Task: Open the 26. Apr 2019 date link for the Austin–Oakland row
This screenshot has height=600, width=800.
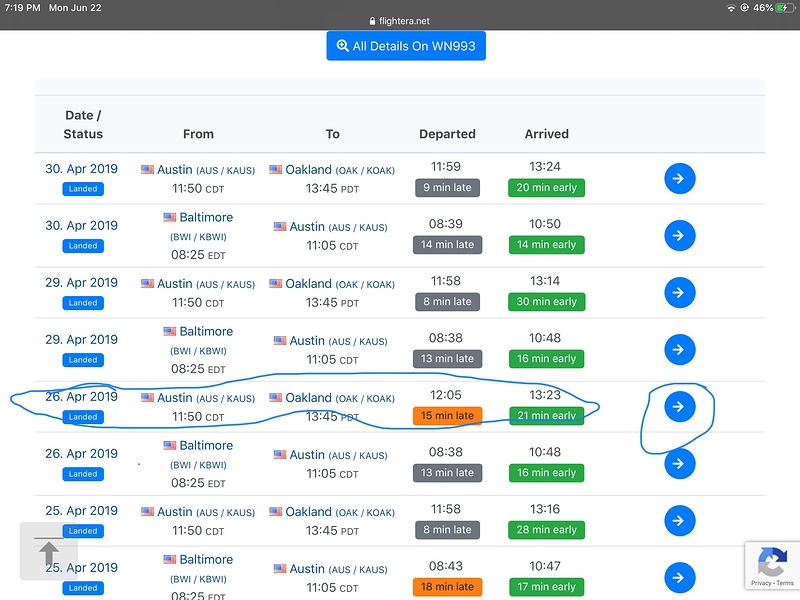Action: pos(81,397)
